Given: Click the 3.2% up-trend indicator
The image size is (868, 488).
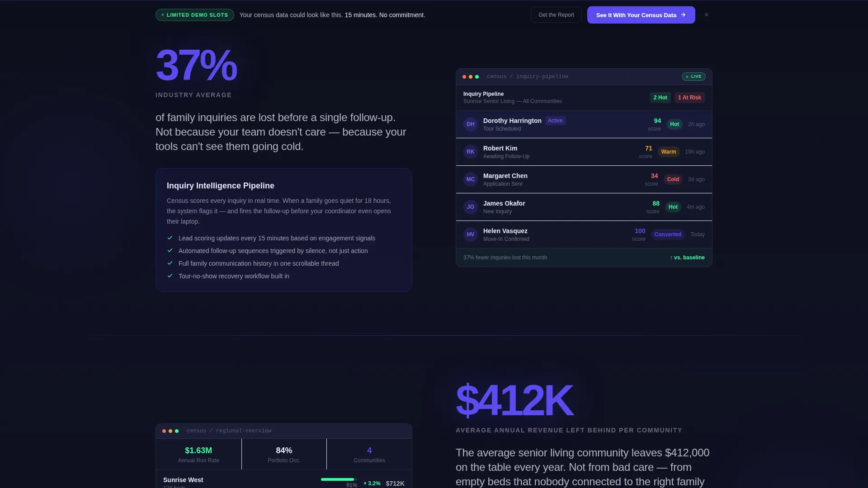Looking at the screenshot, I should (372, 483).
